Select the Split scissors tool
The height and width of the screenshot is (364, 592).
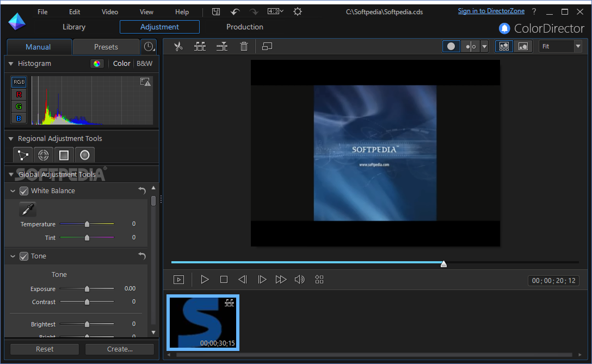(x=178, y=46)
